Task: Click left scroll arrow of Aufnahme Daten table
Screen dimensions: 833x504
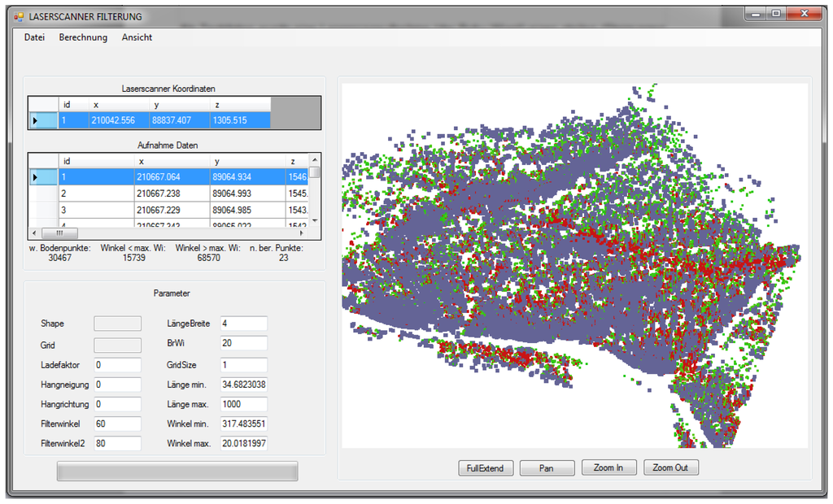Action: pyautogui.click(x=35, y=232)
